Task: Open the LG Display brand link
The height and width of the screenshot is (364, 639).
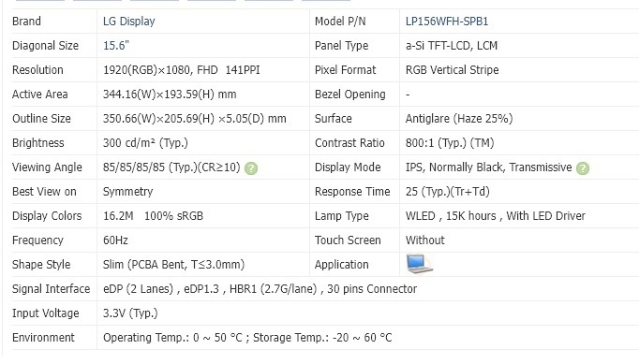Action: (128, 22)
